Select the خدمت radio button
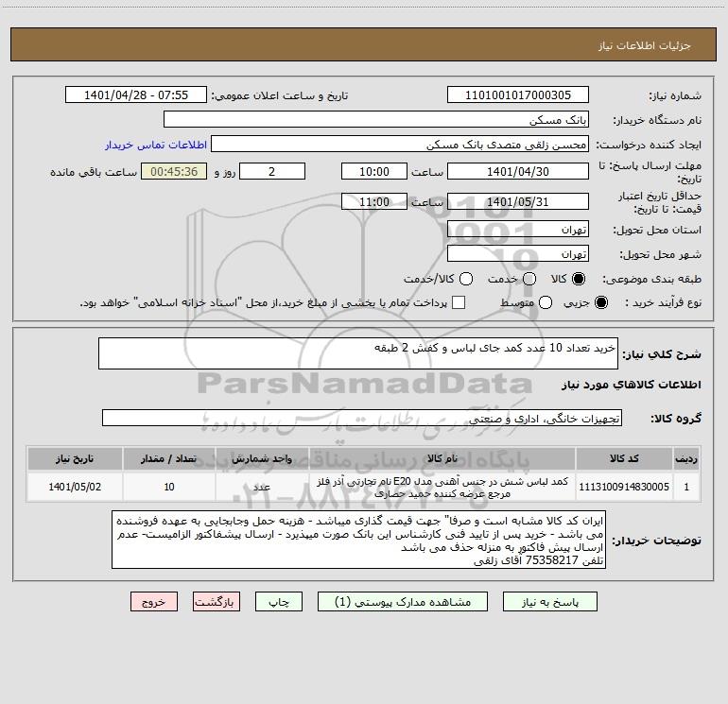The width and height of the screenshot is (728, 704). pos(529,279)
